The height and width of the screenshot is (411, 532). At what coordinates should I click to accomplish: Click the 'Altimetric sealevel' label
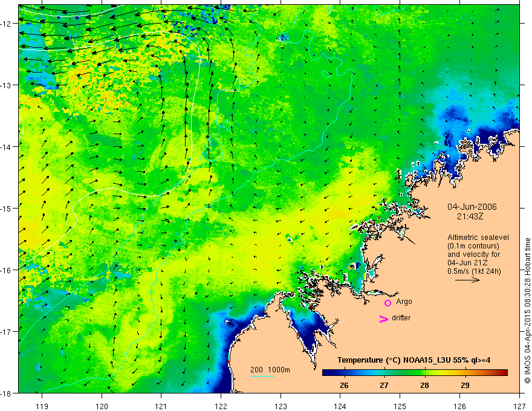tap(478, 238)
